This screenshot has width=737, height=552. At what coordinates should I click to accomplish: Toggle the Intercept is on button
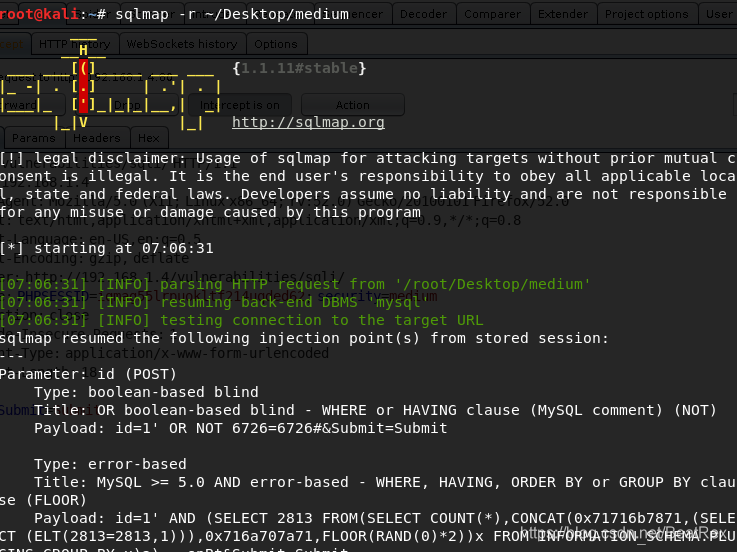click(x=240, y=105)
